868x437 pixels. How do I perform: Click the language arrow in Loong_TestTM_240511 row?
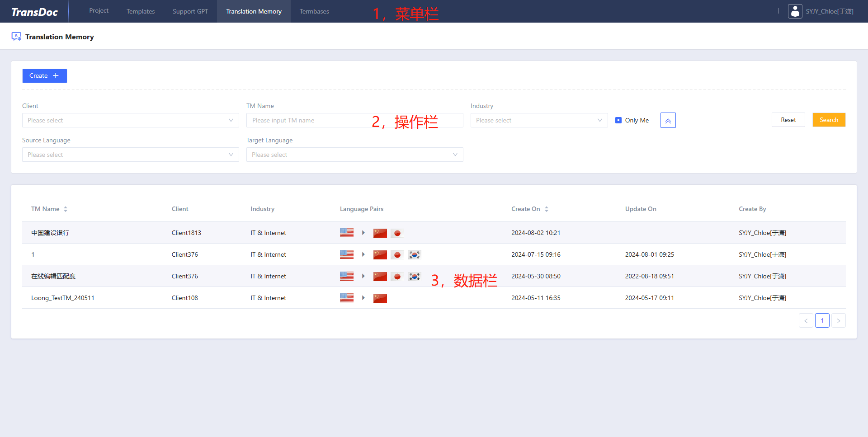pyautogui.click(x=363, y=298)
